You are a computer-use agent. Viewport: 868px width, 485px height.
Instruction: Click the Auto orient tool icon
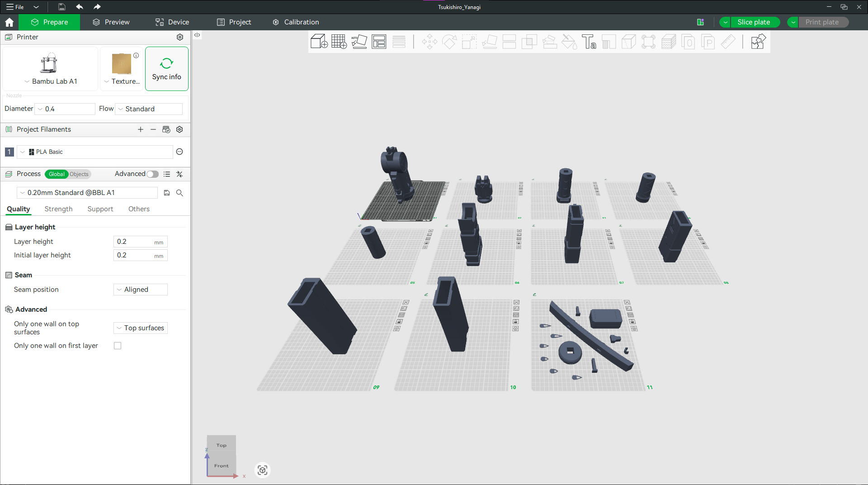pyautogui.click(x=359, y=42)
